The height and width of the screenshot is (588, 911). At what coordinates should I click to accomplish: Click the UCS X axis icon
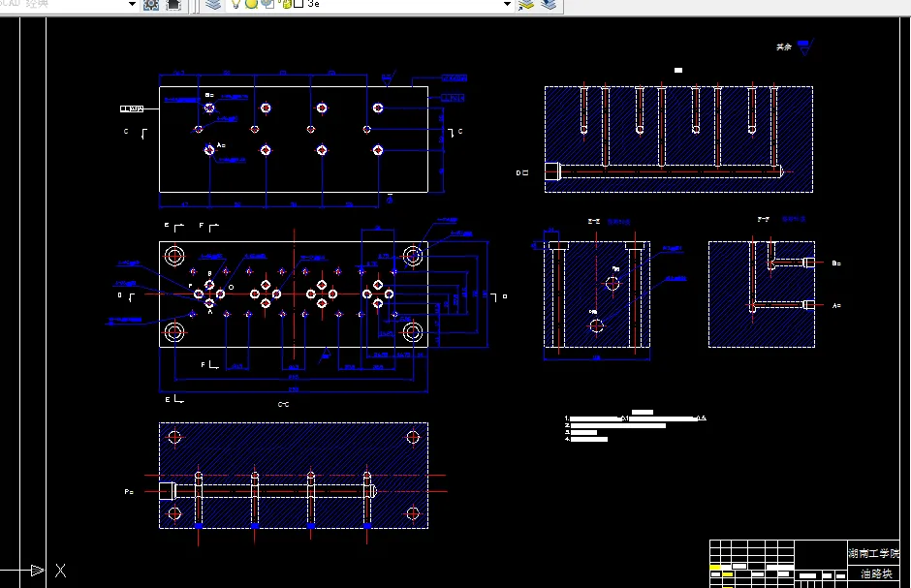tap(60, 571)
